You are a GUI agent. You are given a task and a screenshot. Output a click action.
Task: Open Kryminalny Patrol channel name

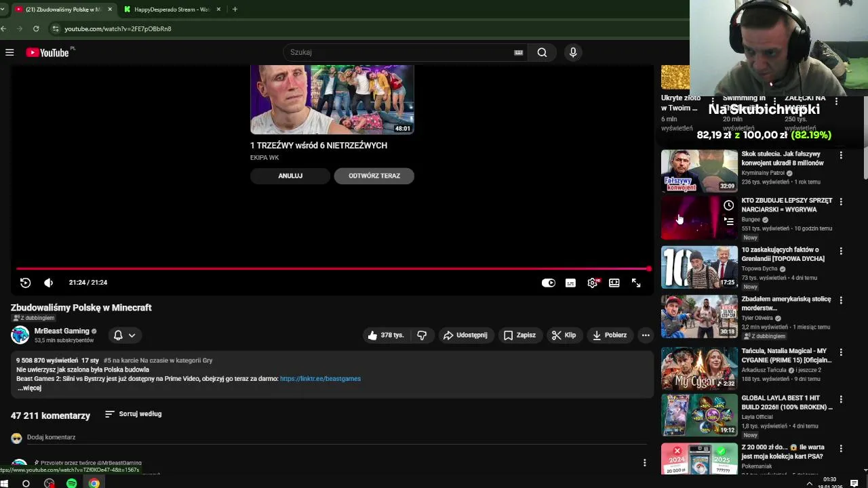pos(763,174)
